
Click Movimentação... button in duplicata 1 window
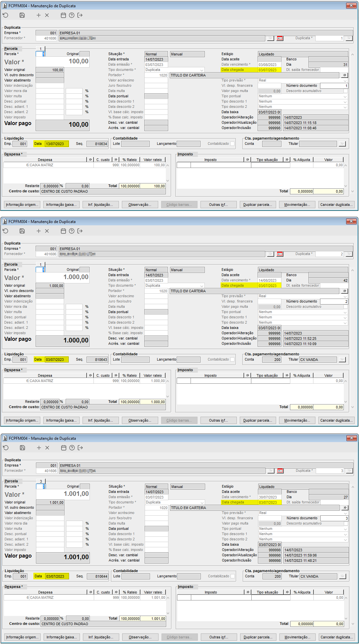coord(297,205)
